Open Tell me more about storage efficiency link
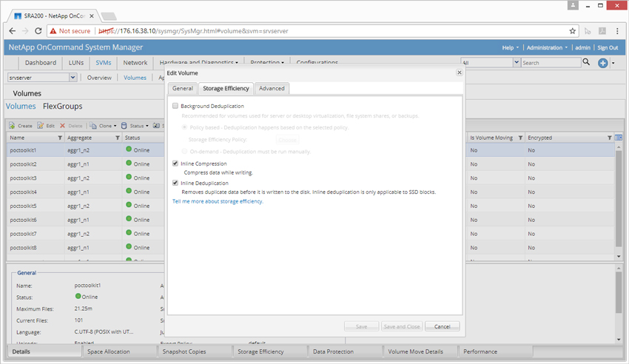This screenshot has width=629, height=364. pyautogui.click(x=218, y=201)
